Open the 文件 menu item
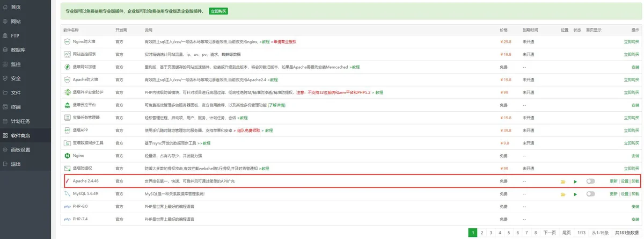Viewport: 644px width, 239px height. (25, 92)
